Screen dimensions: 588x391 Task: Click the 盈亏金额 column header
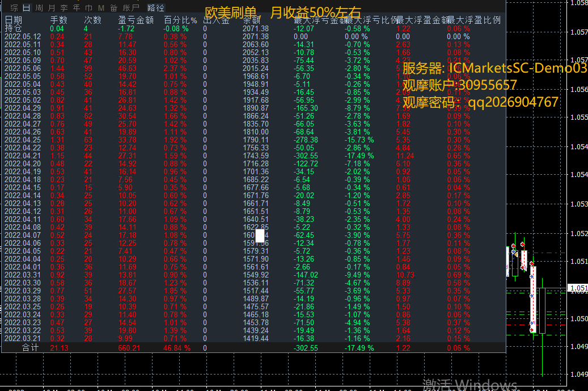[136, 20]
